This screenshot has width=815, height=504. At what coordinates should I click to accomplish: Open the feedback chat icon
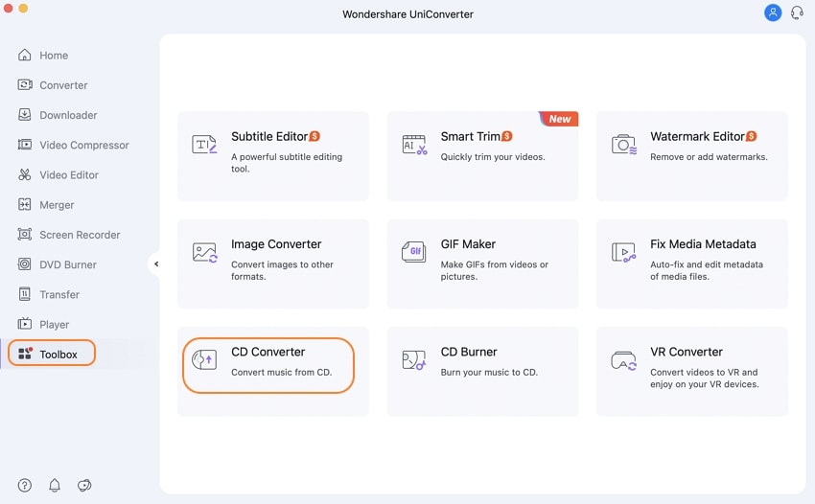(x=84, y=485)
